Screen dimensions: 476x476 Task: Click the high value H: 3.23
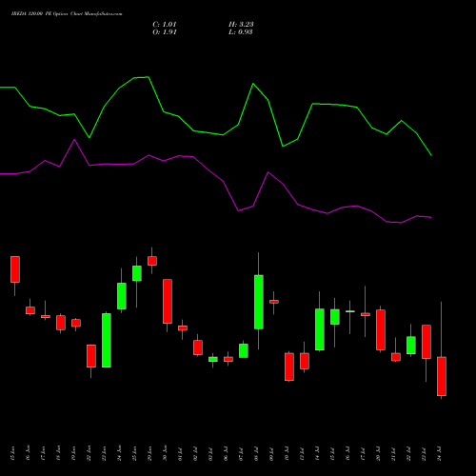[241, 24]
